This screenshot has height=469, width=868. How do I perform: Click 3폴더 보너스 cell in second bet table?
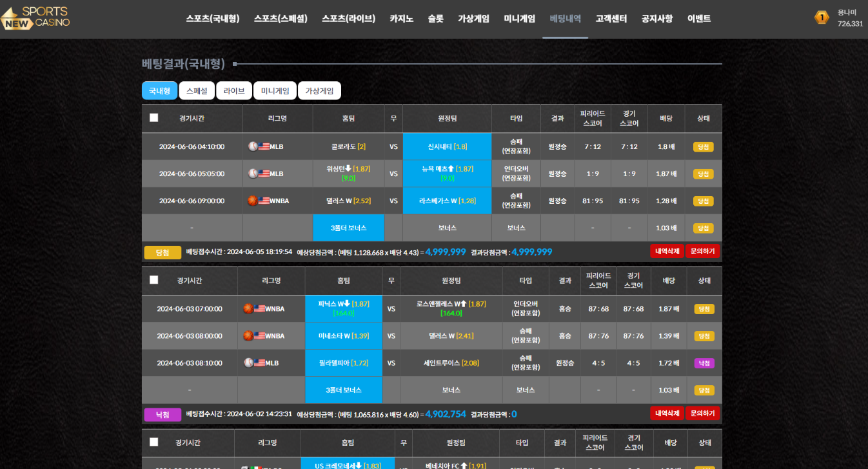pyautogui.click(x=344, y=390)
